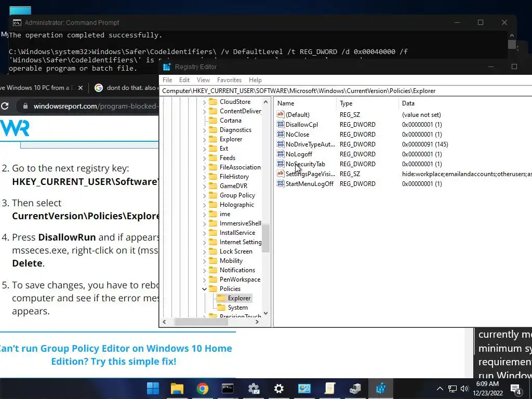Click the 0x00000091 (145) data cell
532x399 pixels.
(425, 144)
